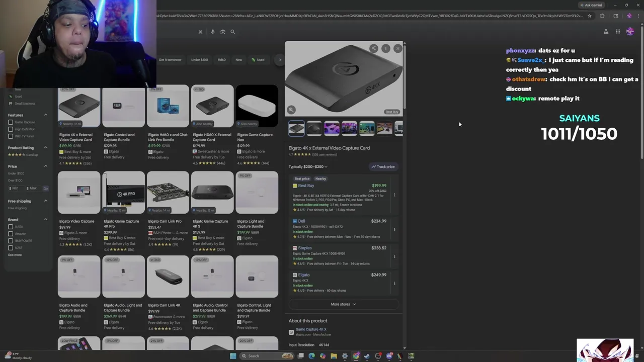Open Staples store offer link
Screen dimensions: 644x362
(305, 248)
